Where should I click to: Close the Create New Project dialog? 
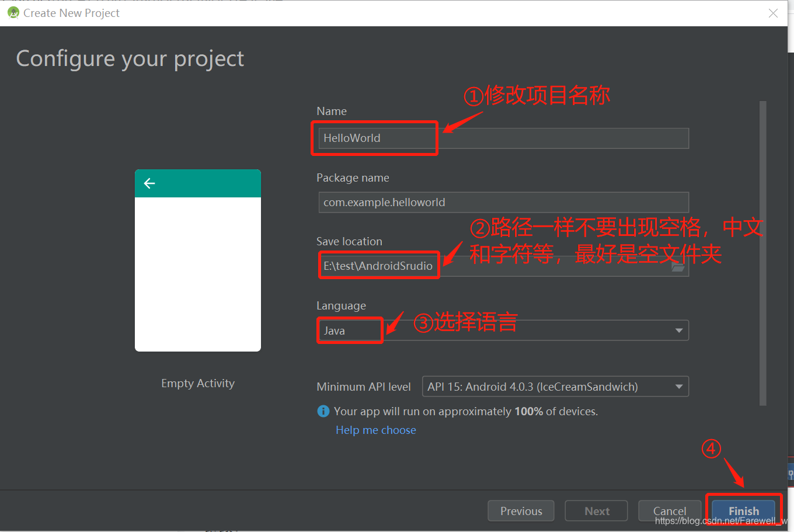[x=773, y=13]
